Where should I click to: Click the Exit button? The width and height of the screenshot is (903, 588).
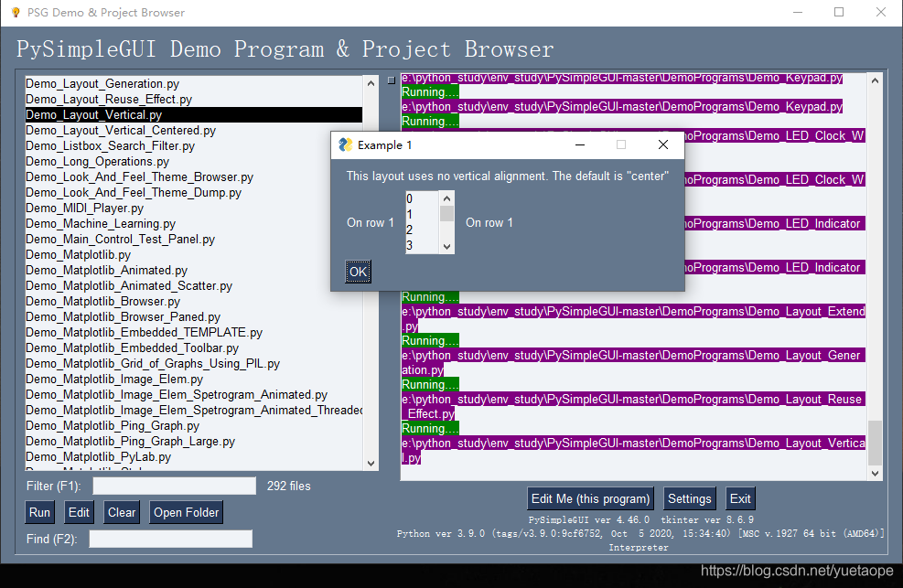click(x=740, y=498)
